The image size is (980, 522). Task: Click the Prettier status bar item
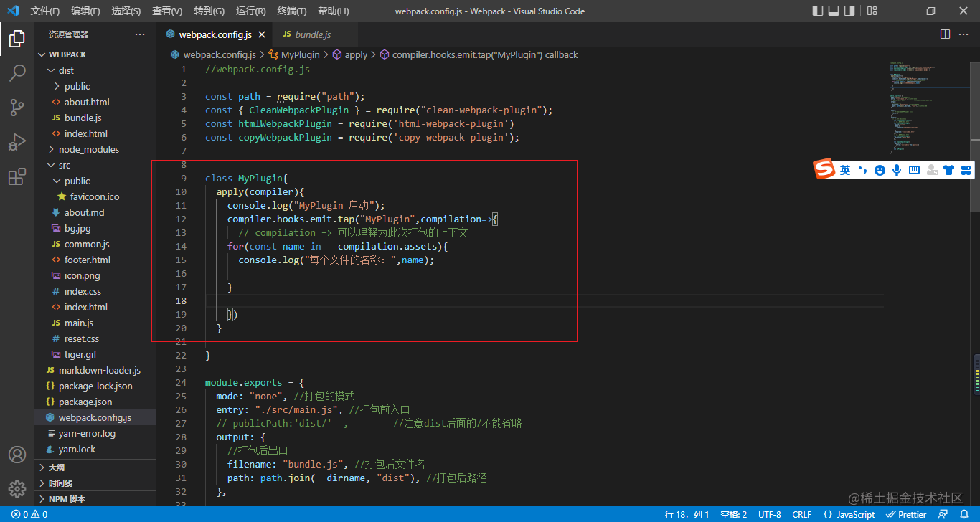point(906,514)
